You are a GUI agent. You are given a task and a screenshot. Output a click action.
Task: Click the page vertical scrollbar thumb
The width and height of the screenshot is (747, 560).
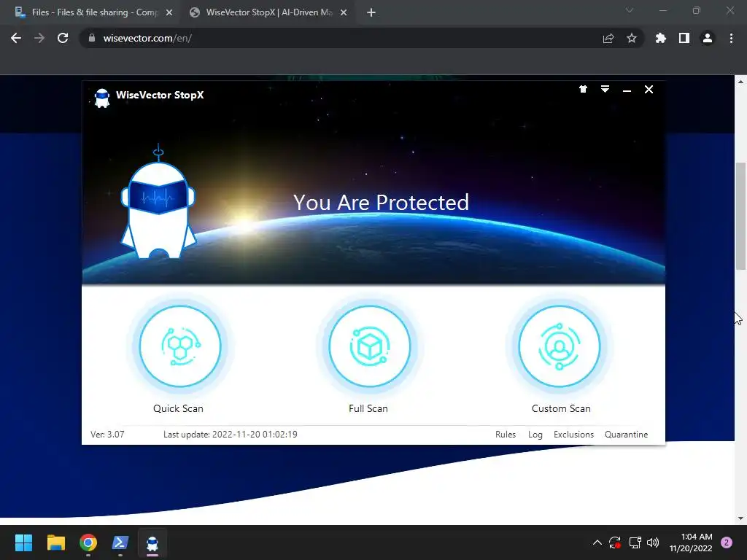pyautogui.click(x=741, y=216)
